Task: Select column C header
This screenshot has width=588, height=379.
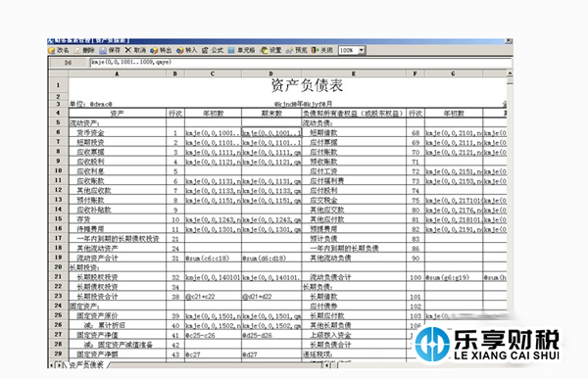Action: [x=213, y=73]
